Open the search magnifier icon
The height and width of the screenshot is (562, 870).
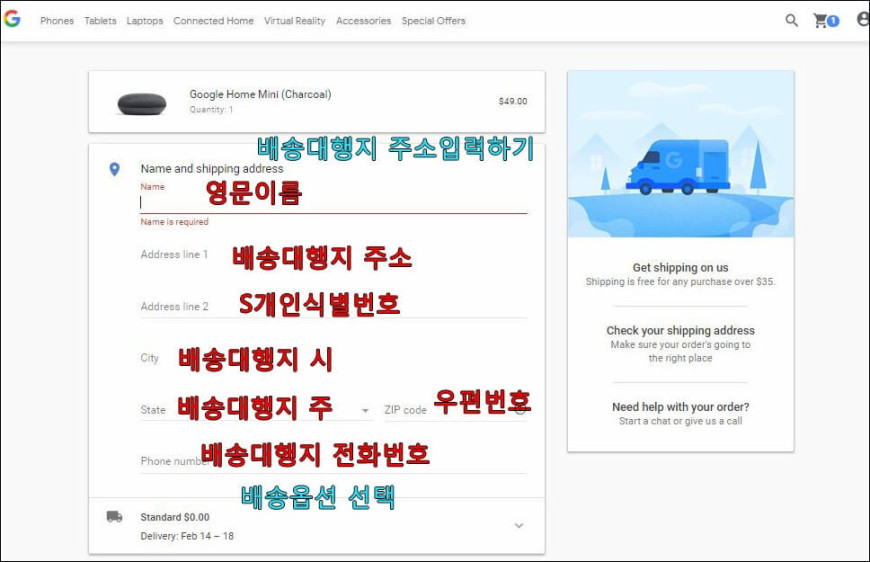(791, 21)
